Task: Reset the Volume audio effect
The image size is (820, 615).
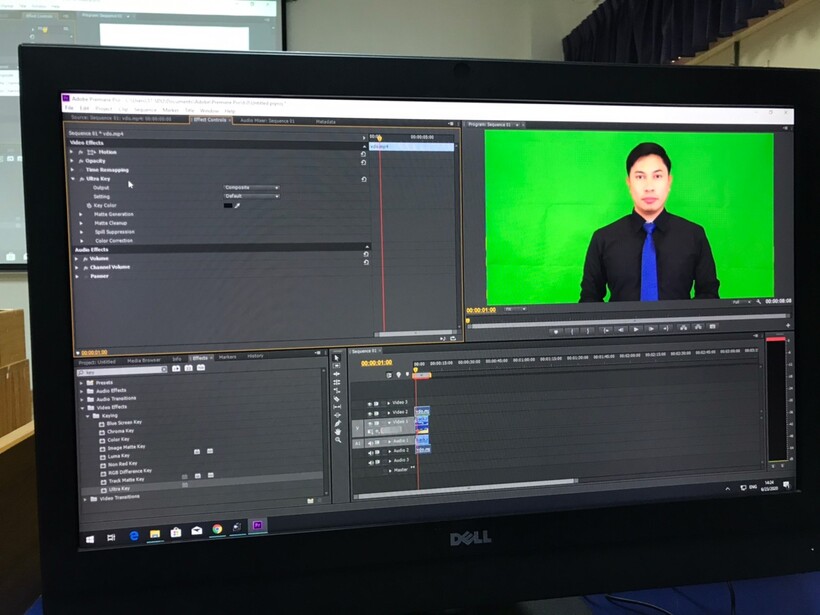Action: [366, 254]
